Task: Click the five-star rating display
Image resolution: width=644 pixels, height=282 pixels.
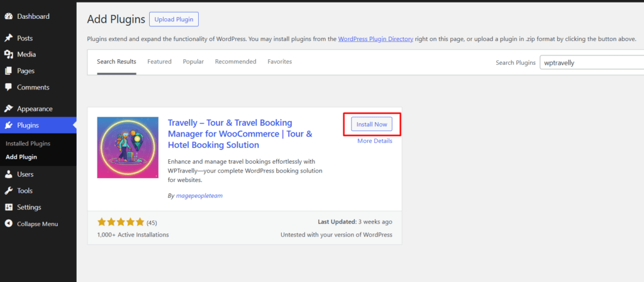Action: point(121,222)
